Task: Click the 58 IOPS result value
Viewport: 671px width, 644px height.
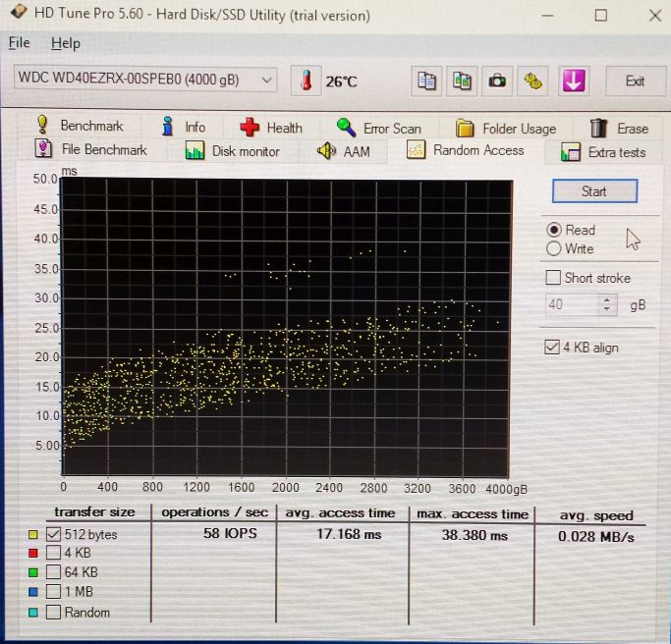Action: [x=230, y=533]
